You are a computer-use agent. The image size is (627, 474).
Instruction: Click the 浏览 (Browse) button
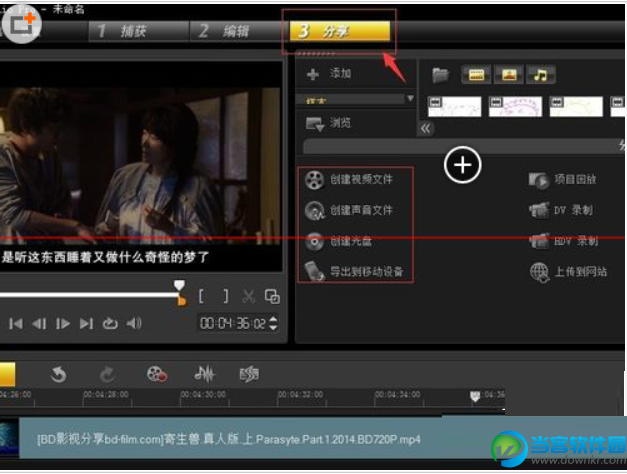click(329, 123)
